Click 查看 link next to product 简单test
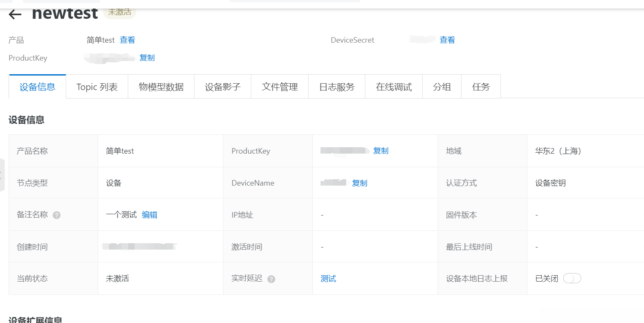The height and width of the screenshot is (323, 644). 127,40
